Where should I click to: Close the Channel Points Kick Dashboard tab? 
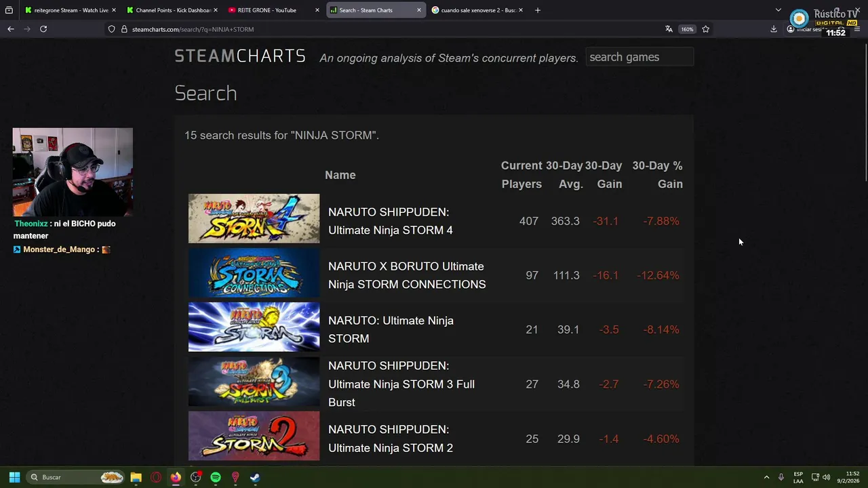coord(216,10)
